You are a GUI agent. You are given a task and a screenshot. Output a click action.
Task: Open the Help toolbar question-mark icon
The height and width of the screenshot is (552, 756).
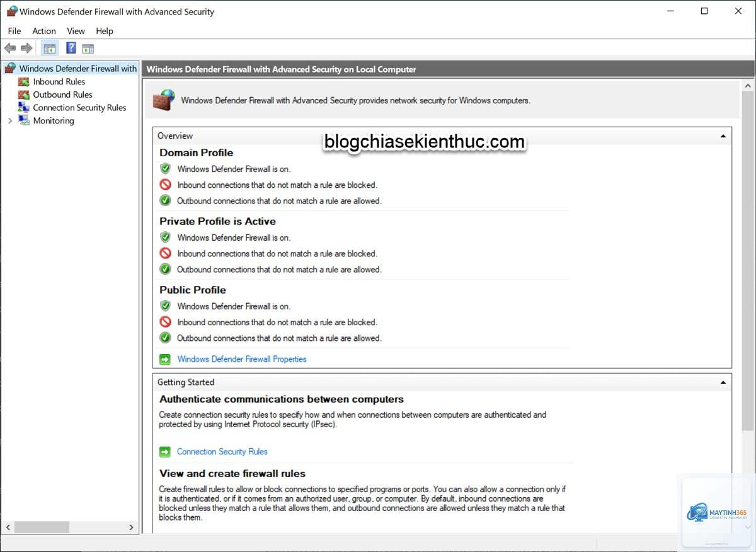(71, 49)
